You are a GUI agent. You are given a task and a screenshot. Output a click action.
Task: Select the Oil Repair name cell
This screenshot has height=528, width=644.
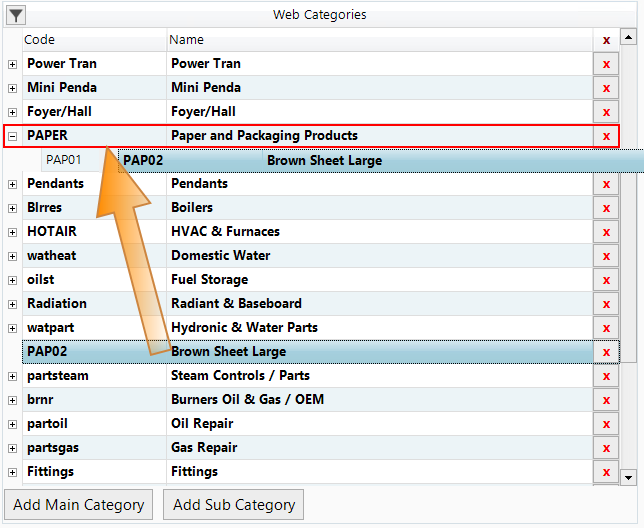point(380,424)
